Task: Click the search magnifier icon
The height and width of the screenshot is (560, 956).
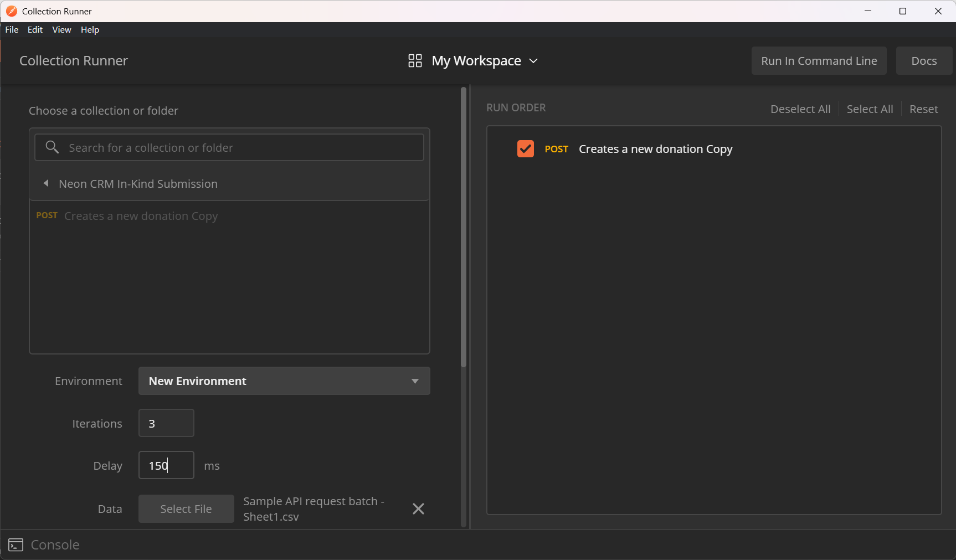Action: tap(52, 147)
